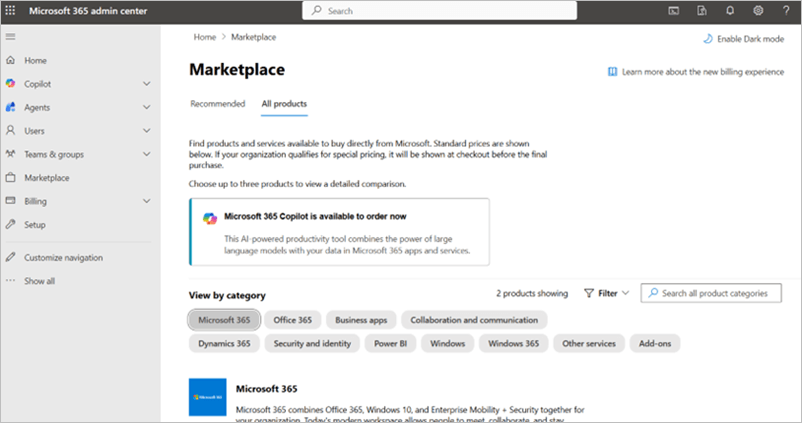Select the Microsoft 365 category chip

click(224, 320)
